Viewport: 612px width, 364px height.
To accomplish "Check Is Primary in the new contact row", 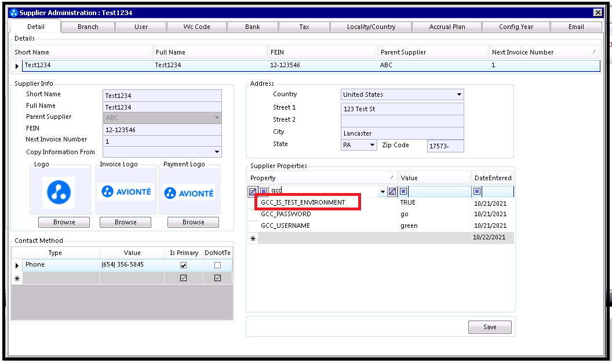I will (x=184, y=278).
